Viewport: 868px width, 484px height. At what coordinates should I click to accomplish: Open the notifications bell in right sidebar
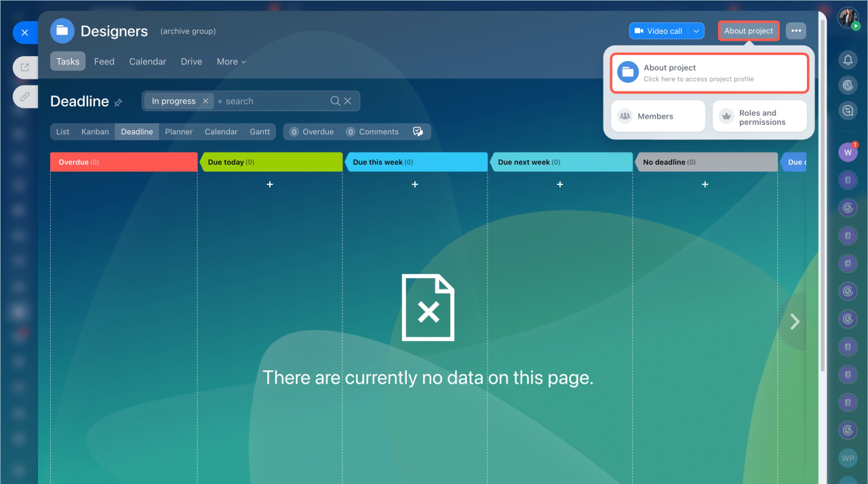point(848,60)
